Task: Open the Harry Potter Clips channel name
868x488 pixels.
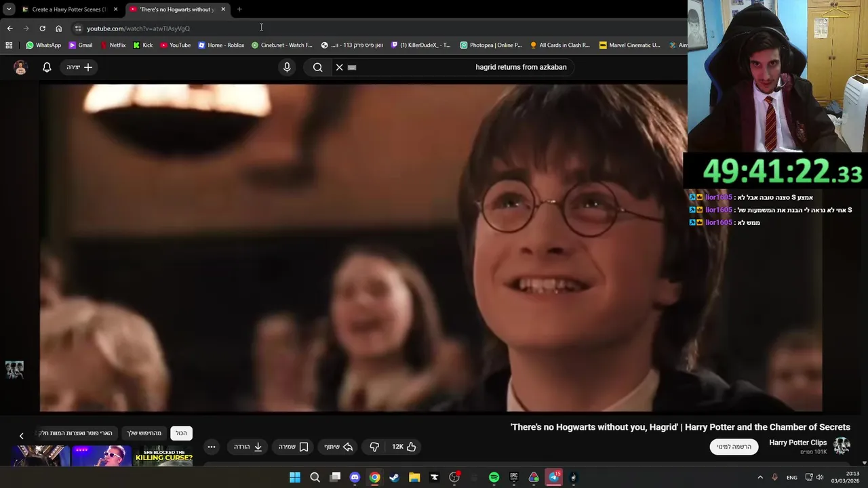Action: pos(798,443)
